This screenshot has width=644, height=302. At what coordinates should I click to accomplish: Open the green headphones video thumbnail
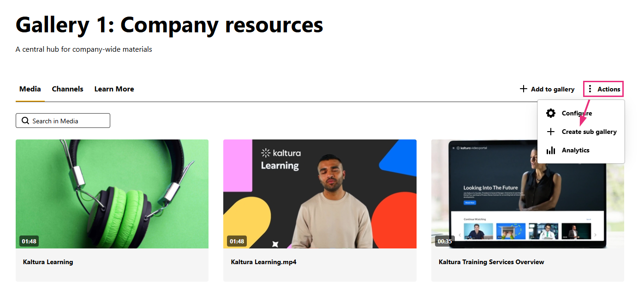[x=112, y=194]
